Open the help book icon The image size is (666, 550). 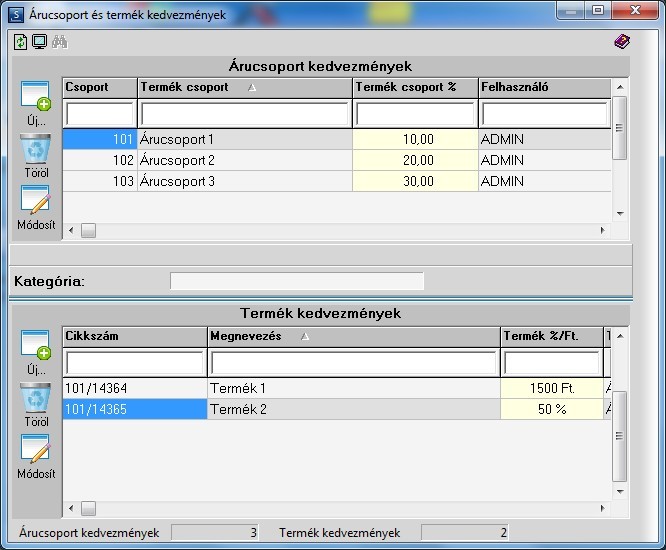(622, 42)
